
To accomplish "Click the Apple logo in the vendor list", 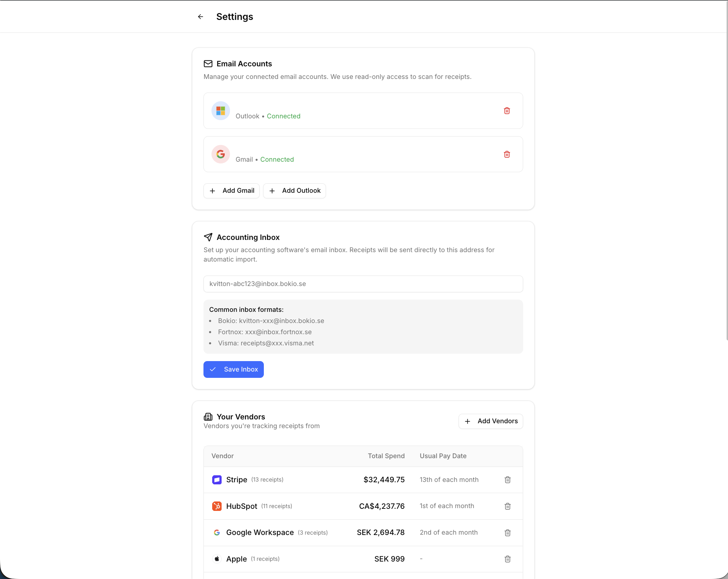I will [217, 558].
